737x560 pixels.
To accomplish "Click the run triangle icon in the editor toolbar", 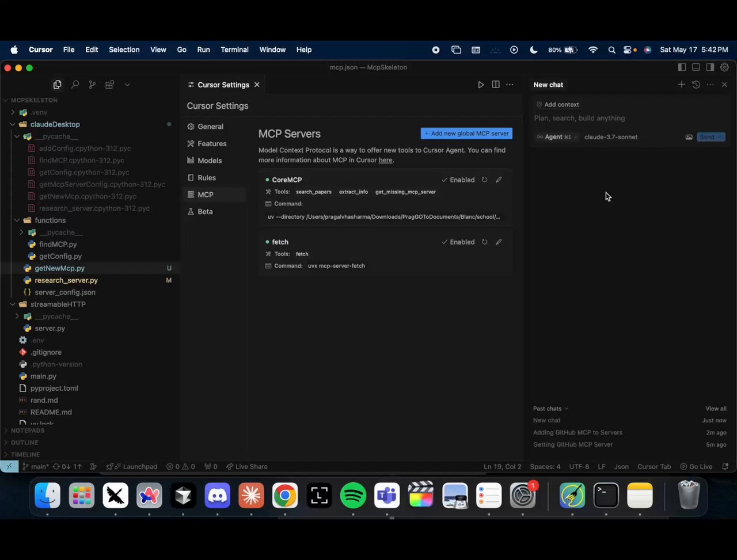I will tap(481, 85).
